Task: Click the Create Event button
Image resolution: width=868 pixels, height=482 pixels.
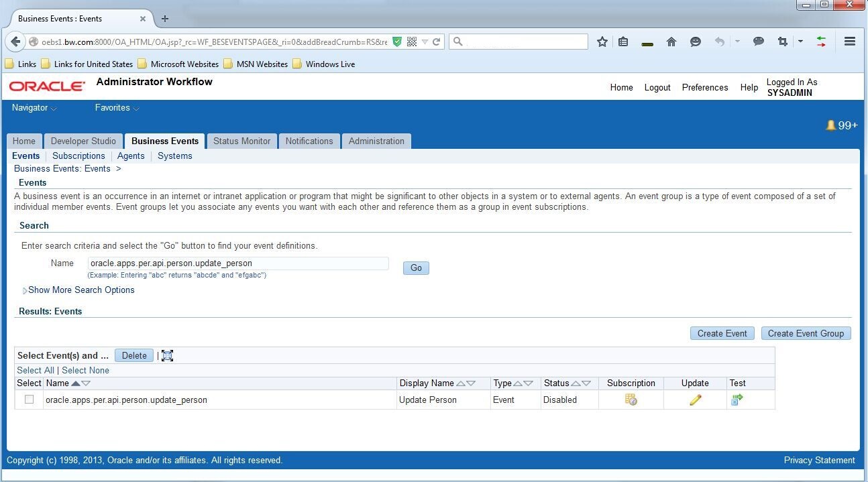Action: 722,333
